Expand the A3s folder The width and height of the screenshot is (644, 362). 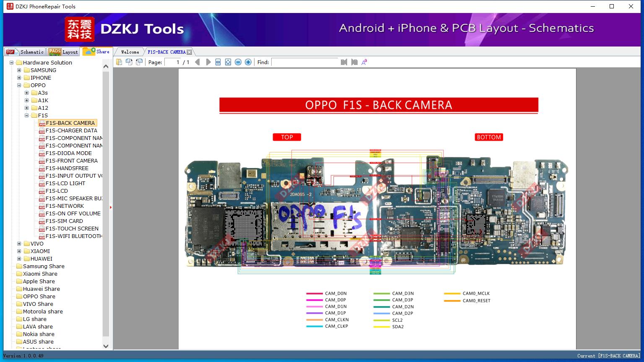coord(27,93)
